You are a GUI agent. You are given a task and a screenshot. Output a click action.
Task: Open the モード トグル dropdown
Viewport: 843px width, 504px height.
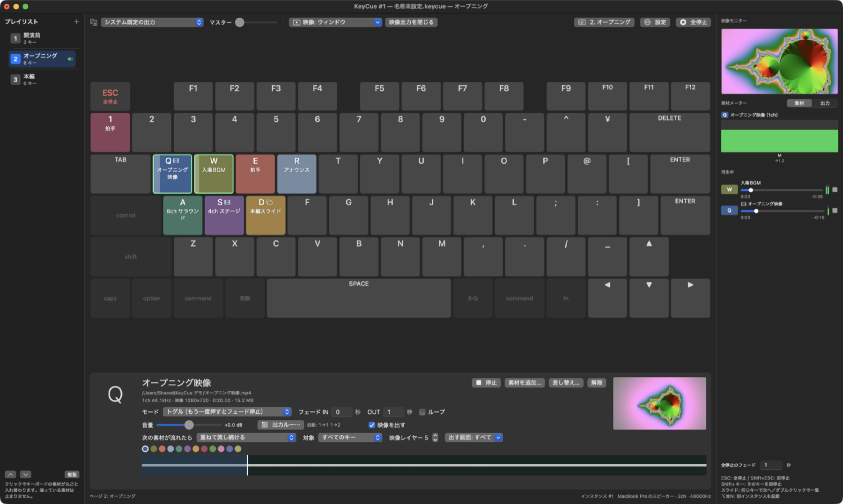tap(227, 412)
